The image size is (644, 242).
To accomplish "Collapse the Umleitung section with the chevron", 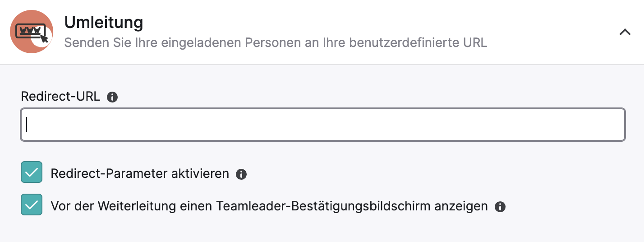I will pyautogui.click(x=625, y=32).
